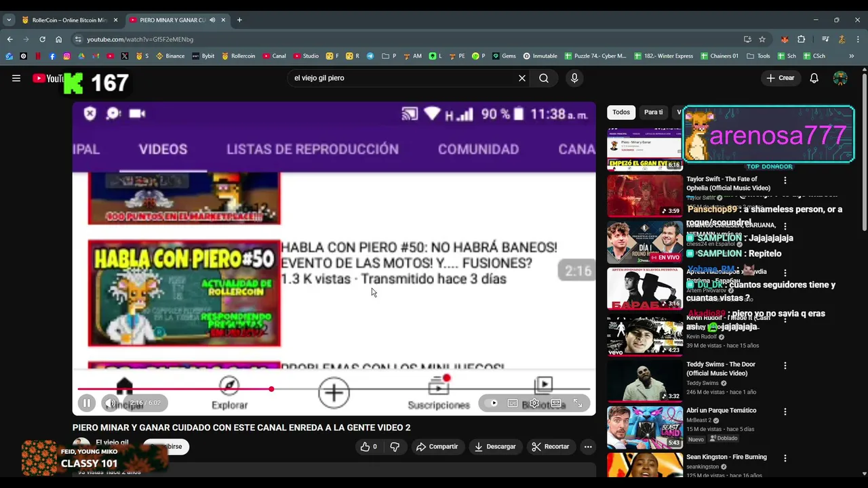The width and height of the screenshot is (868, 488).
Task: Enter fullscreen on the video player
Action: tap(578, 403)
